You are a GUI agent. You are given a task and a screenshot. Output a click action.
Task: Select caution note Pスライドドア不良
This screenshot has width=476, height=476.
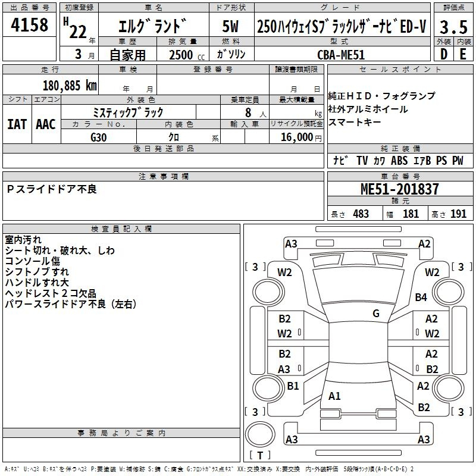52,189
